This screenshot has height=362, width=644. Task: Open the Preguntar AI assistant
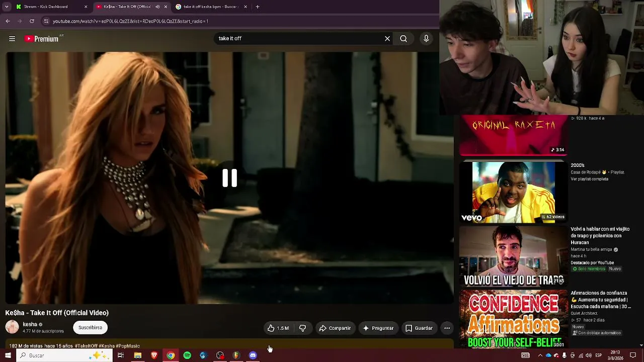pyautogui.click(x=378, y=328)
